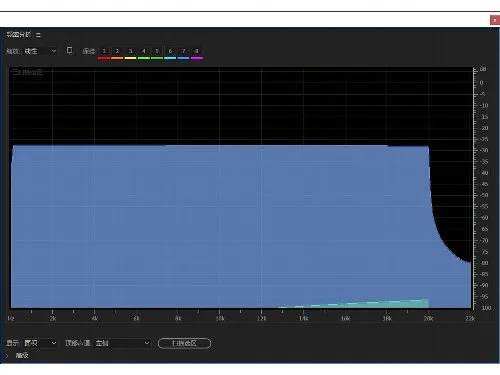Toggle hold button 2 with orange underline
This screenshot has width=500, height=375.
[117, 51]
